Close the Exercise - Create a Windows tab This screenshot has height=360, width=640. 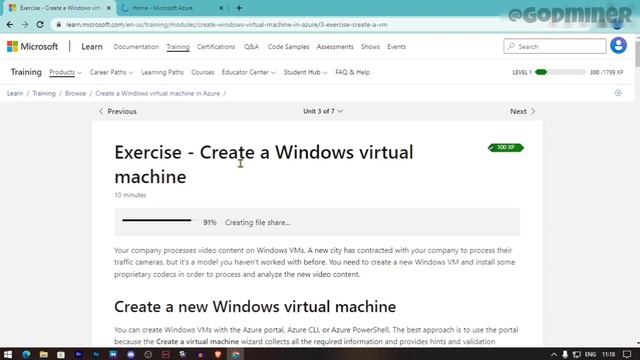click(109, 8)
